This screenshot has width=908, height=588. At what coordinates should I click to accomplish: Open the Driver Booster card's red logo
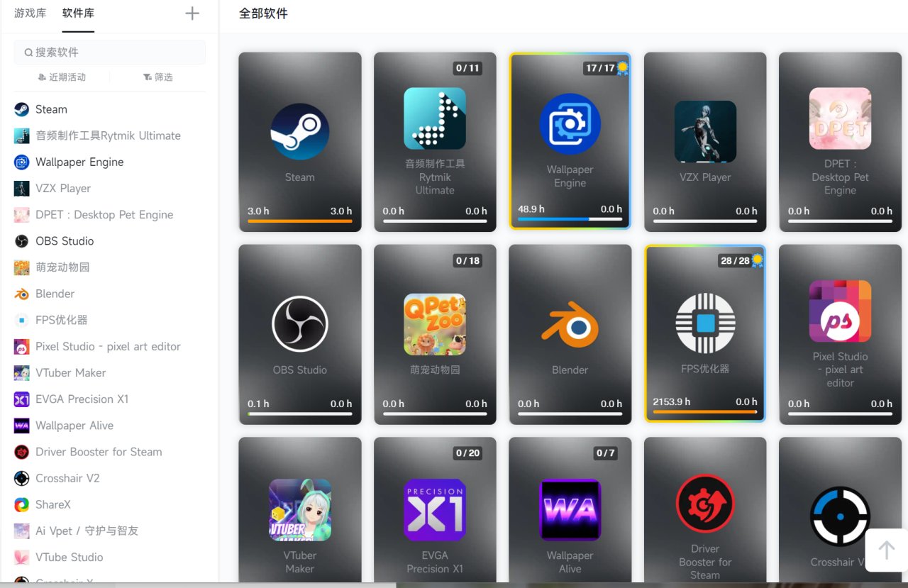[x=705, y=504]
